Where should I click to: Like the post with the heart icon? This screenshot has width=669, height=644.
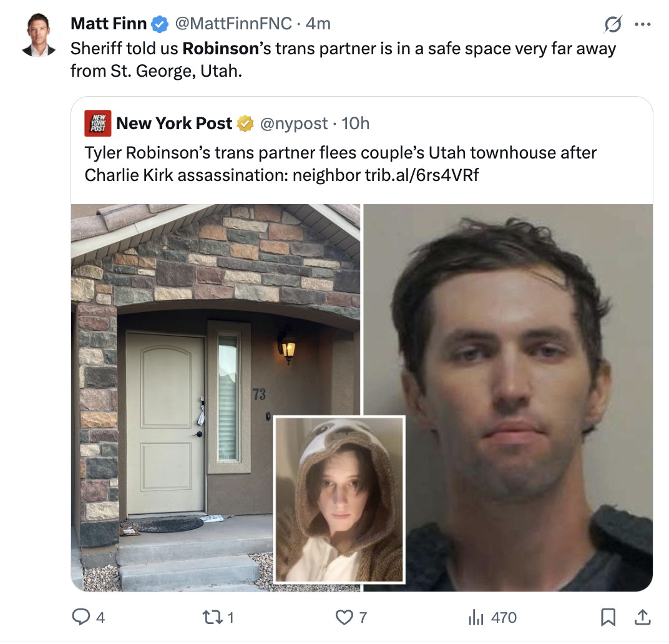344,617
